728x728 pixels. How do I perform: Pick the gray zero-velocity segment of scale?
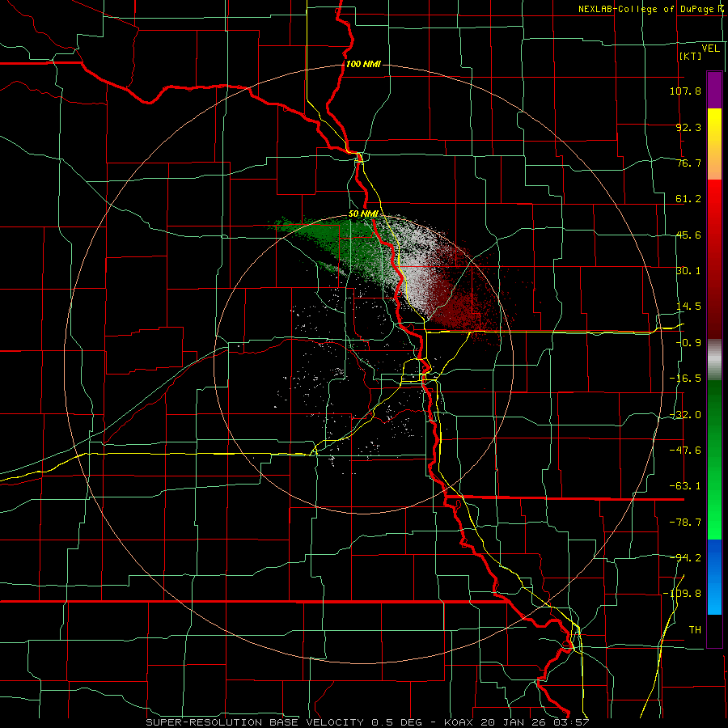coord(714,360)
